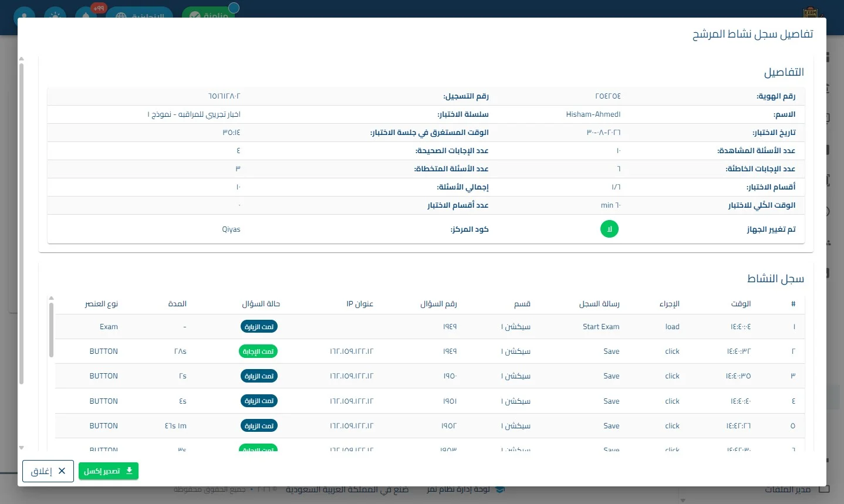The width and height of the screenshot is (844, 504).
Task: Click the center code value Qiyas
Action: (x=231, y=229)
